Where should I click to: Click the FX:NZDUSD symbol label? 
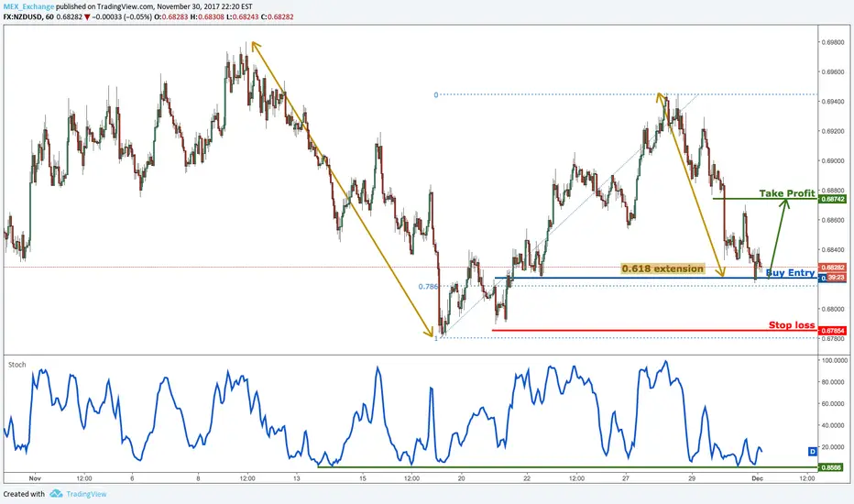coord(22,16)
